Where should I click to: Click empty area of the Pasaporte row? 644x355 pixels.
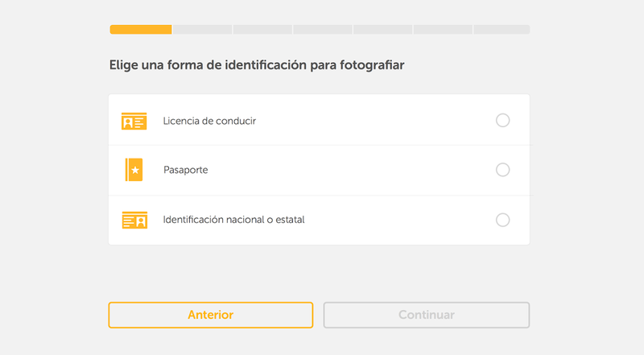(x=349, y=170)
